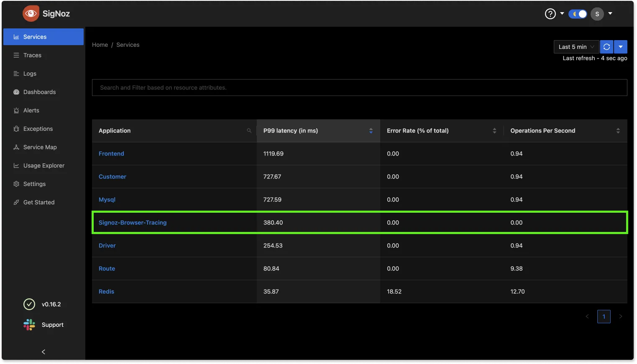
Task: Open the Frontend service link
Action: [111, 154]
